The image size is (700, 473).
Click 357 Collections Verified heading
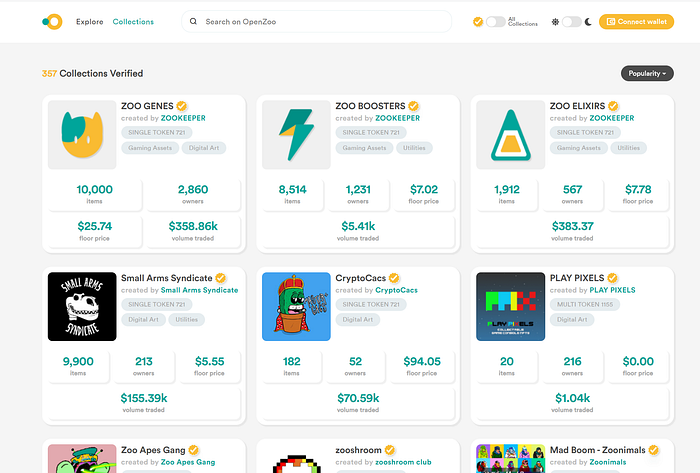[92, 73]
